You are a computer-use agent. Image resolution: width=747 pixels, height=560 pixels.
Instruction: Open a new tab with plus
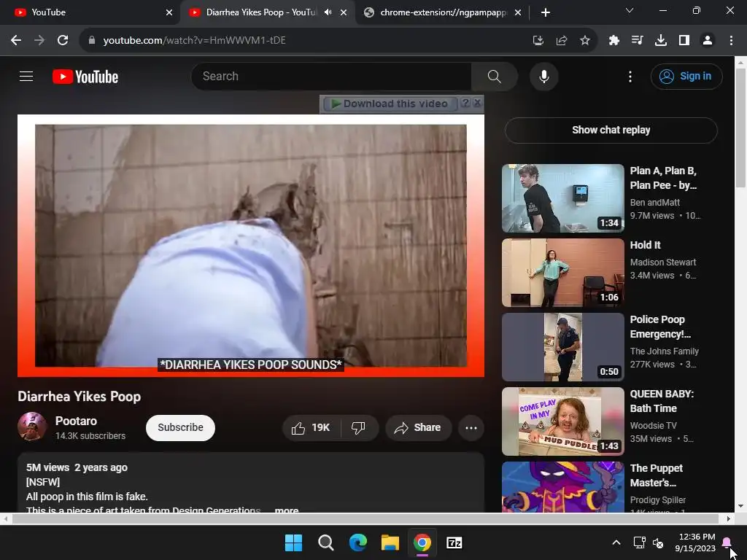pos(546,12)
